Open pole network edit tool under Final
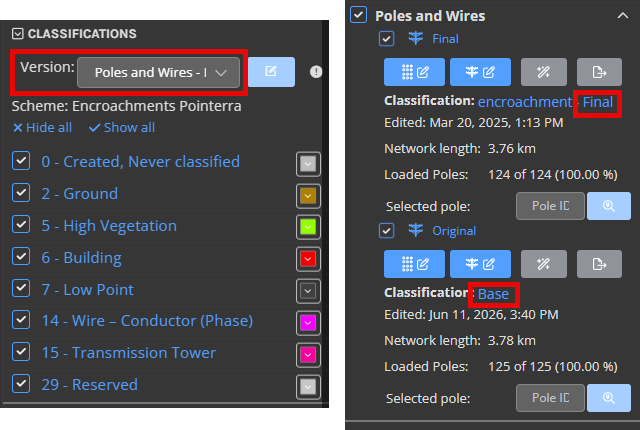Screen dimensions: 640x430 pos(480,72)
